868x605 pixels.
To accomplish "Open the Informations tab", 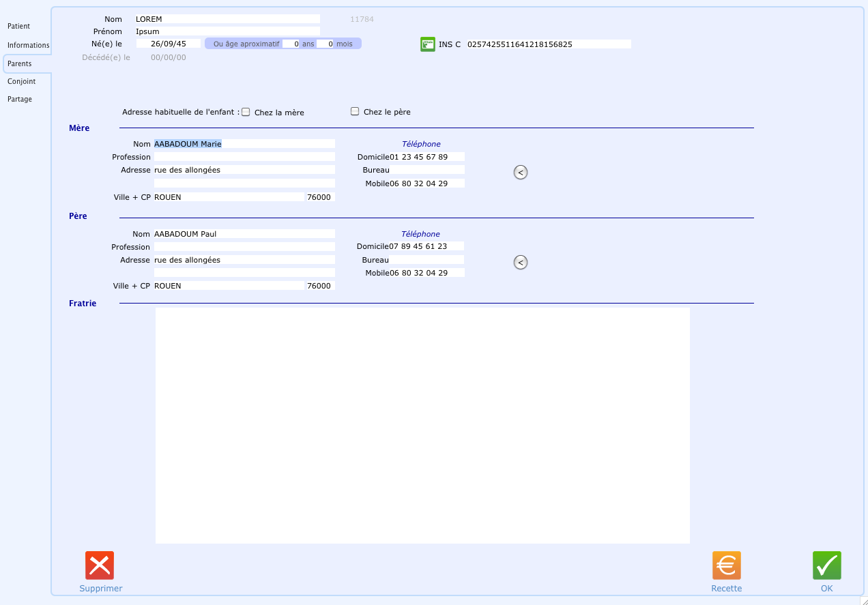I will click(x=29, y=45).
